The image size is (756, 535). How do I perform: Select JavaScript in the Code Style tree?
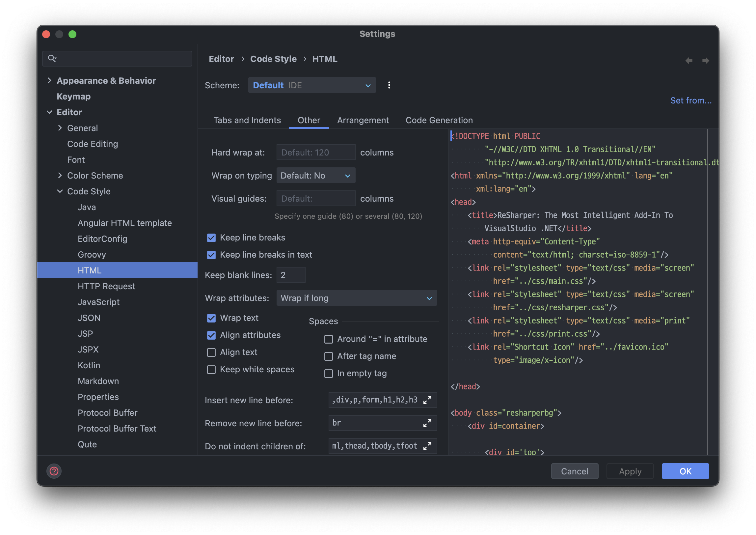click(98, 302)
